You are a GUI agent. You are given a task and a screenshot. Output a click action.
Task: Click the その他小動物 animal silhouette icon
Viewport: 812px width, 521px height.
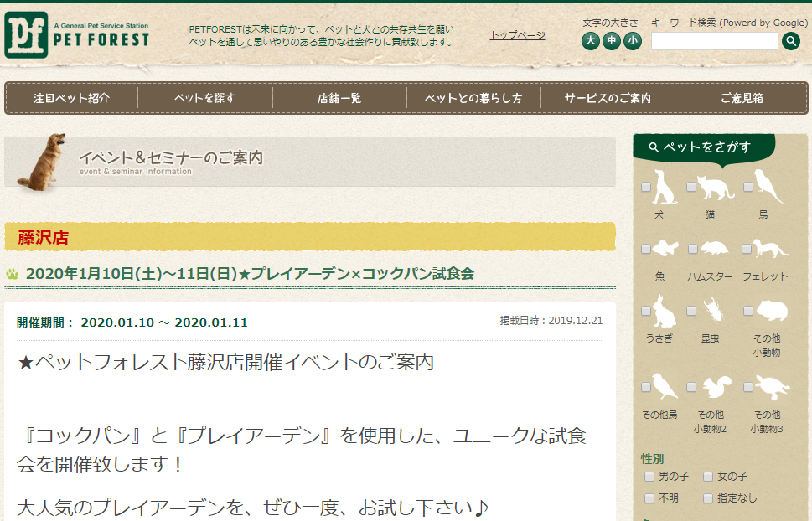pyautogui.click(x=772, y=311)
